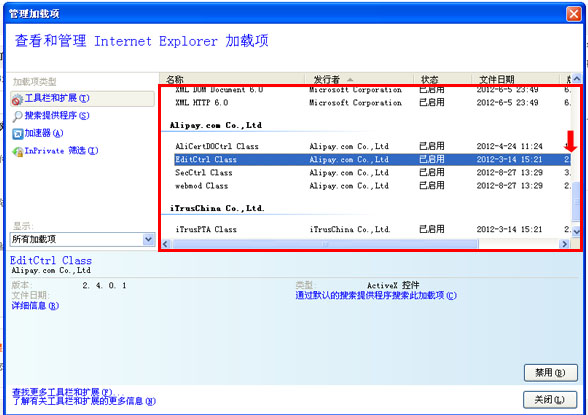The height and width of the screenshot is (415, 588).
Task: Select the iTrusPTA Class add-on row
Action: 372,229
